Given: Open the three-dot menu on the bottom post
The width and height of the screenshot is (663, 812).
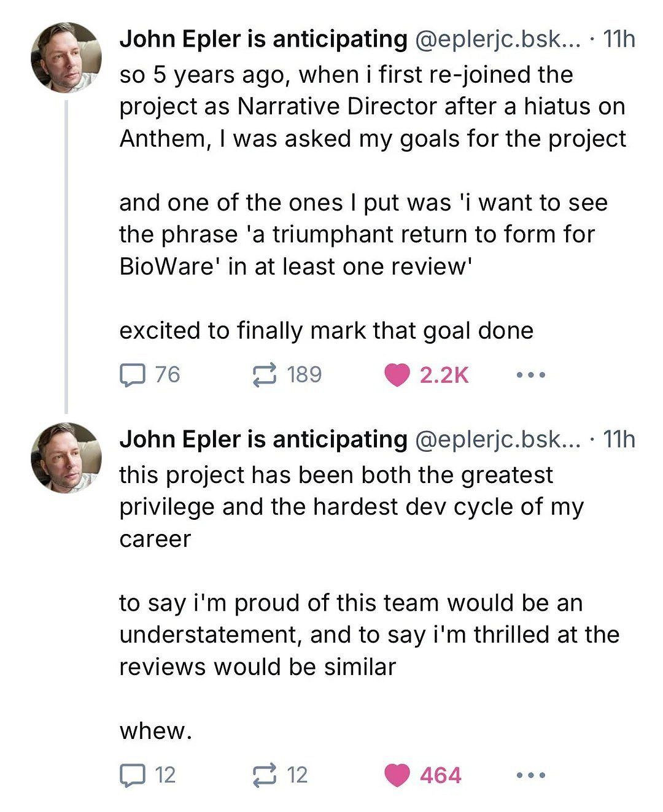Looking at the screenshot, I should click(530, 775).
